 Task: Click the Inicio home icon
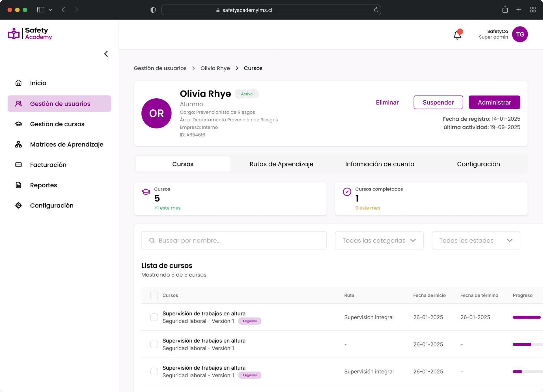[x=18, y=83]
